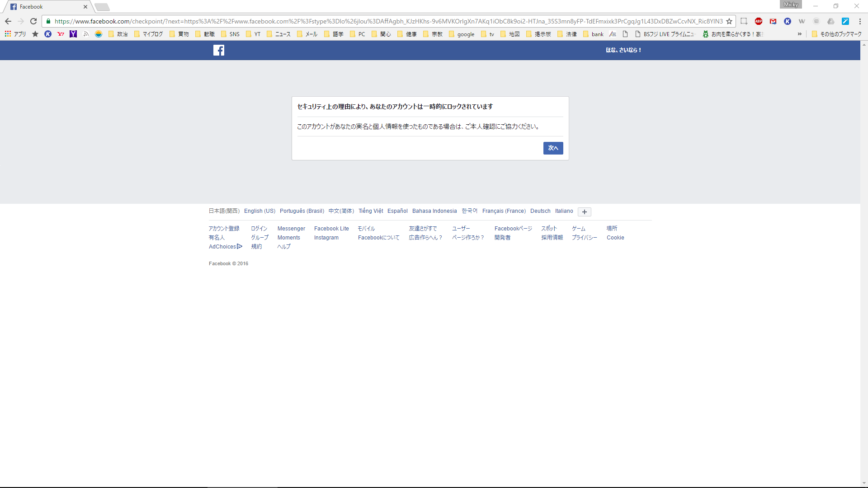Screen dimensions: 868x488
Task: Click the ほな、さいなら！ logout link
Action: [623, 50]
